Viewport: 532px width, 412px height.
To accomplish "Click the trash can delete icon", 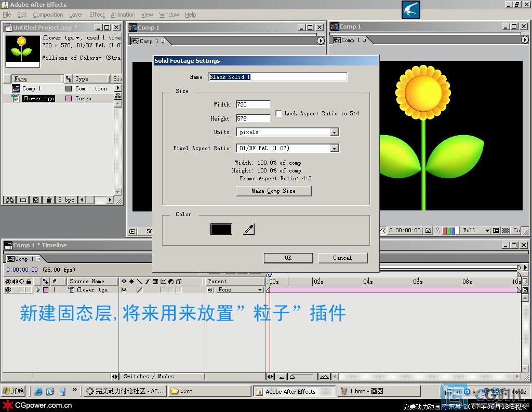I will click(x=49, y=200).
